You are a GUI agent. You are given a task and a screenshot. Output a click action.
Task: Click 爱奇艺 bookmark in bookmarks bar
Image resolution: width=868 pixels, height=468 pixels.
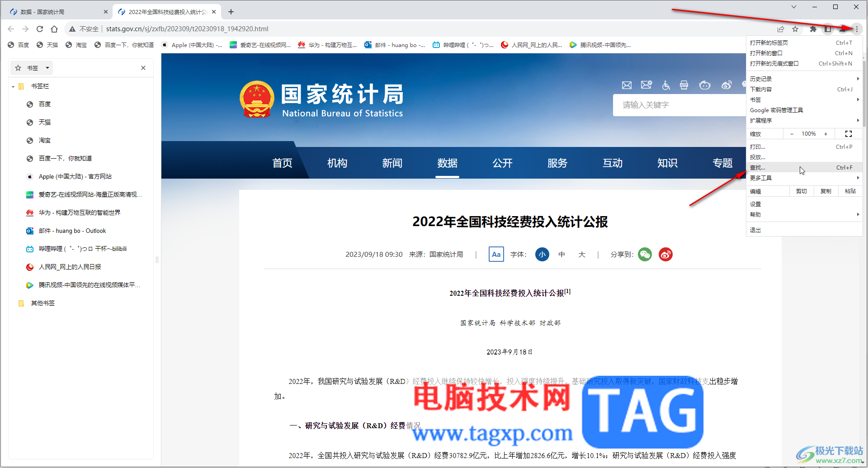(x=260, y=45)
